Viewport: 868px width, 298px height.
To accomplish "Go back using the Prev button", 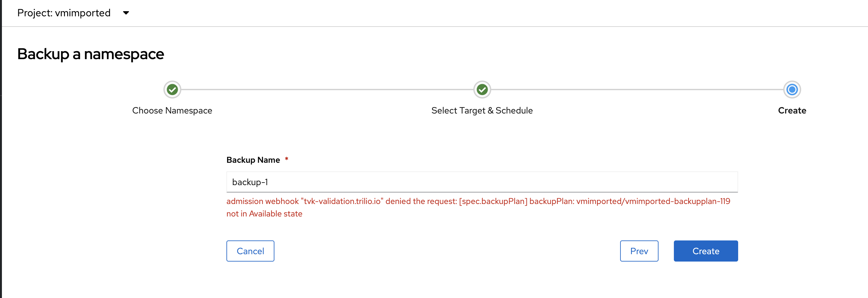I will 639,251.
